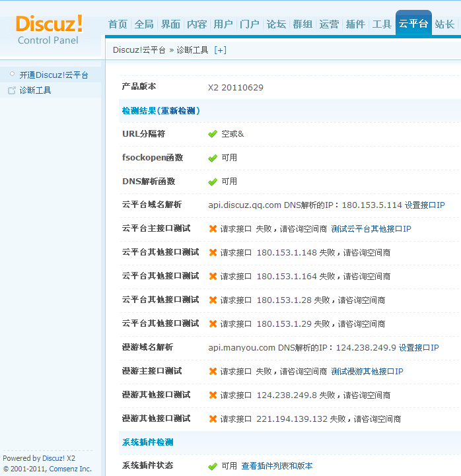Click the 空或& value text
461x476 pixels.
[232, 134]
